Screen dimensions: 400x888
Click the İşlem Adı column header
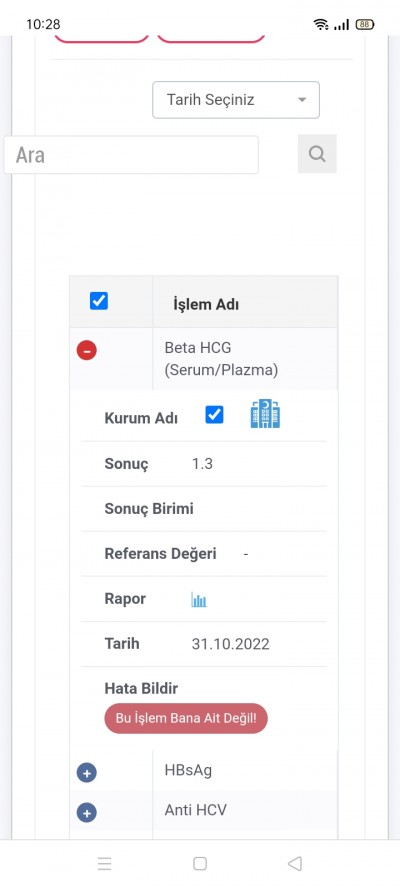(206, 305)
